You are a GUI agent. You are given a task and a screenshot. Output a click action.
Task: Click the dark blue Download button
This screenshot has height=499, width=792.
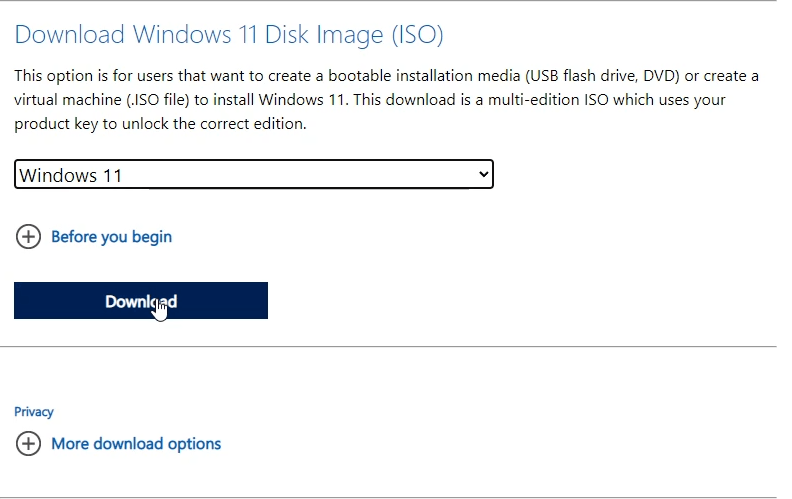(x=141, y=301)
